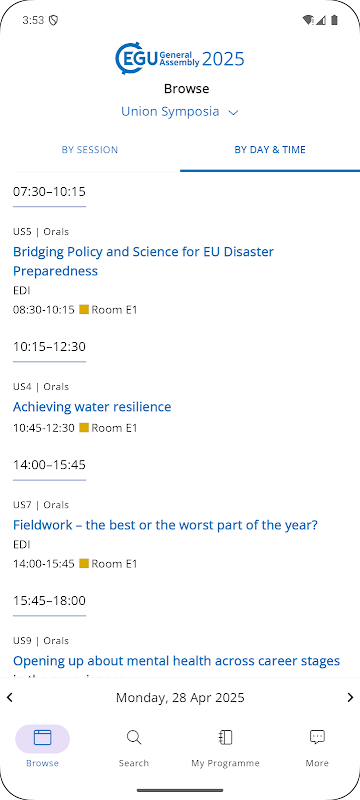The width and height of the screenshot is (360, 800).
Task: Tap the EGU General Assembly 2025 logo
Action: 180,59
